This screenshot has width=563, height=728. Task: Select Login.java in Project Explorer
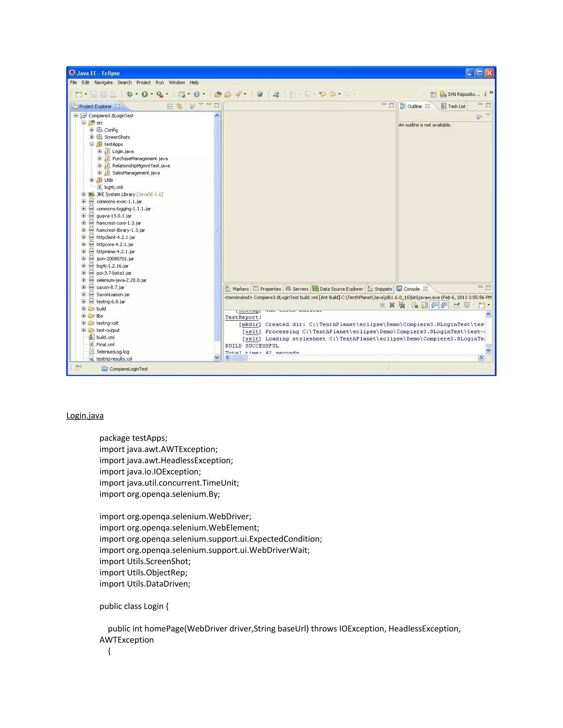(x=123, y=152)
